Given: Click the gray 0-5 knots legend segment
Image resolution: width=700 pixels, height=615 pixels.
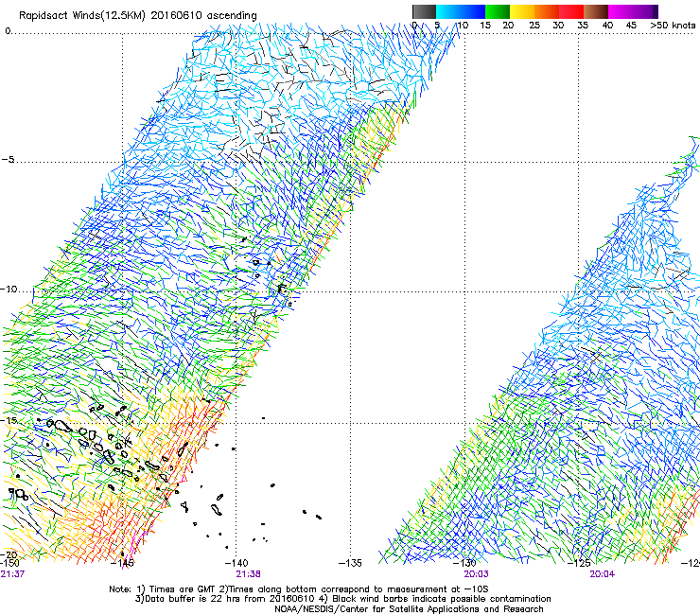Looking at the screenshot, I should coord(424,11).
